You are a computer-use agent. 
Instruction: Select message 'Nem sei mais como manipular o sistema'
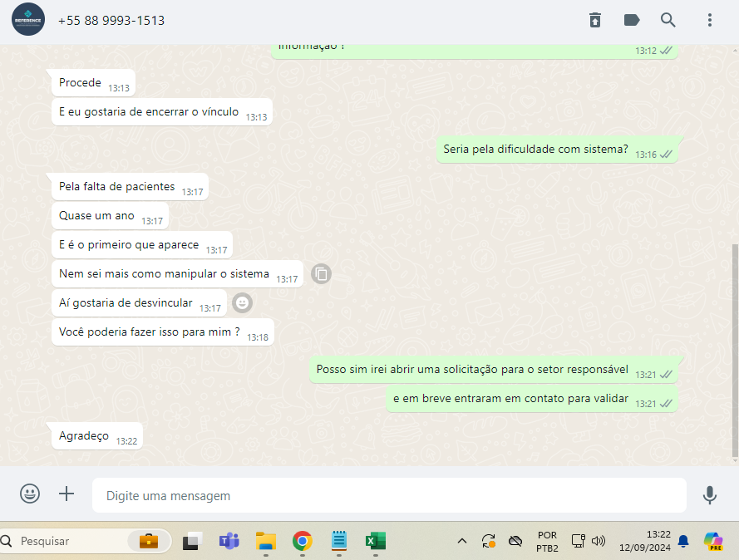pyautogui.click(x=178, y=274)
